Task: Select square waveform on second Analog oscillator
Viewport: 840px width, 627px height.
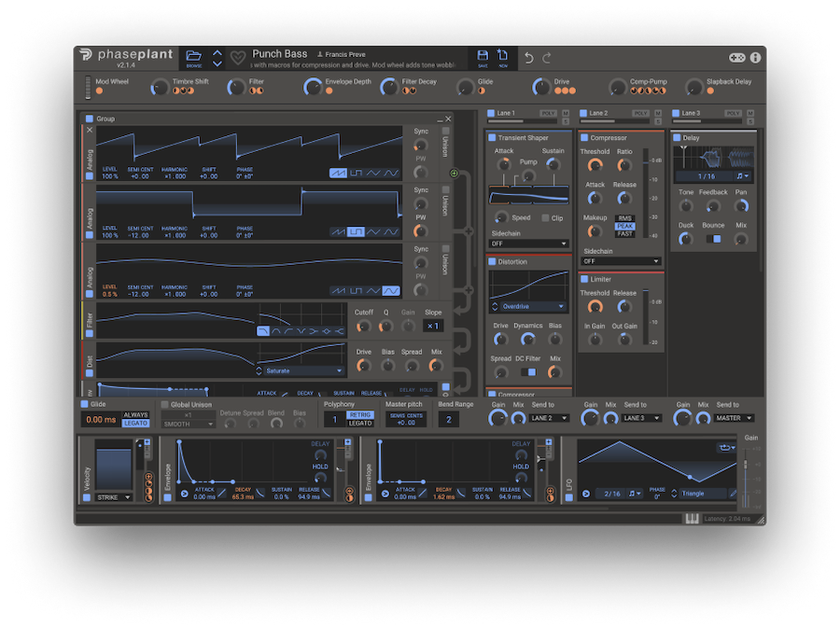Action: click(356, 231)
